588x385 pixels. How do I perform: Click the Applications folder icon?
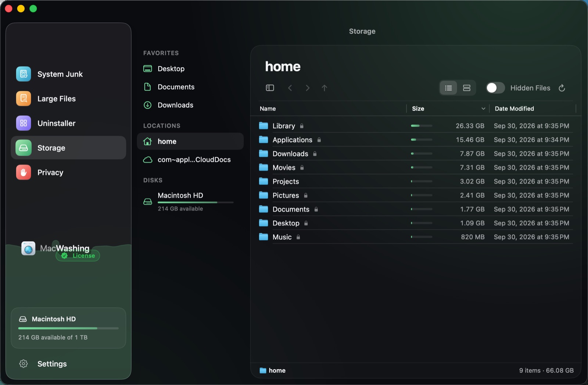click(x=263, y=140)
